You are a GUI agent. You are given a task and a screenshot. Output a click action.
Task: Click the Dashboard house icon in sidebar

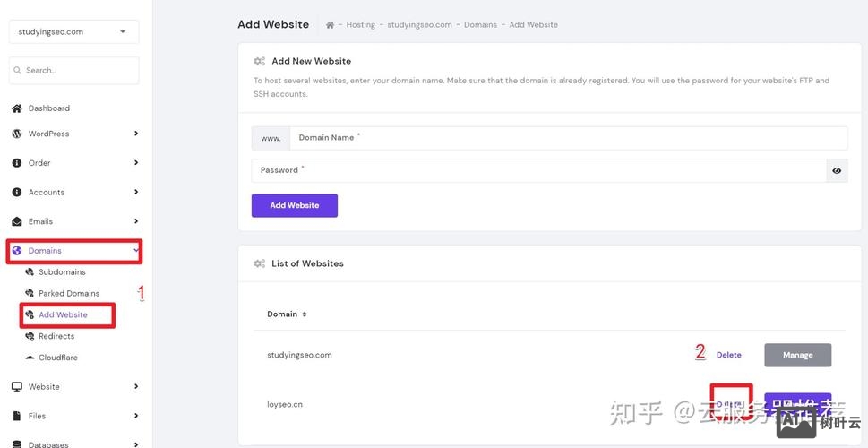pos(16,108)
